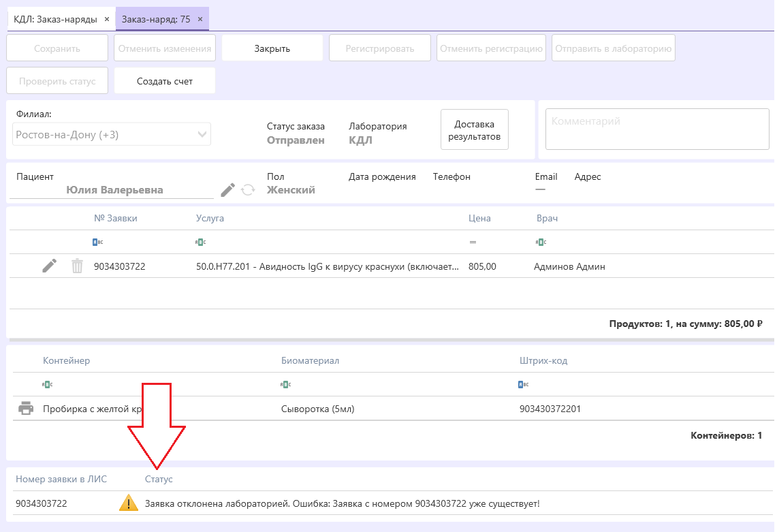Click barcode cell 903430372201
777x532 pixels.
point(550,409)
